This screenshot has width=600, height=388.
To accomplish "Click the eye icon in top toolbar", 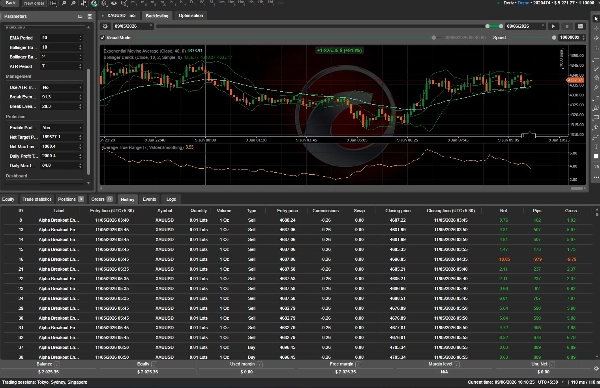I will 114,3.
